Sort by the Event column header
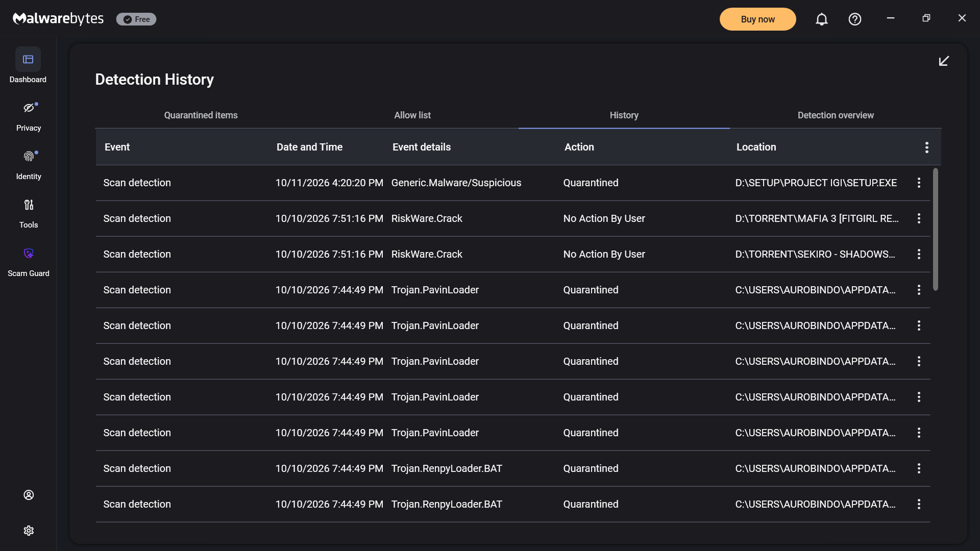The height and width of the screenshot is (551, 980). pyautogui.click(x=117, y=147)
